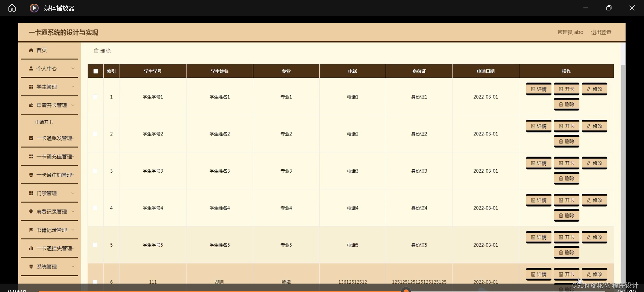Click the 一卡通充值管理 grid icon
This screenshot has width=644, height=292.
pyautogui.click(x=31, y=157)
